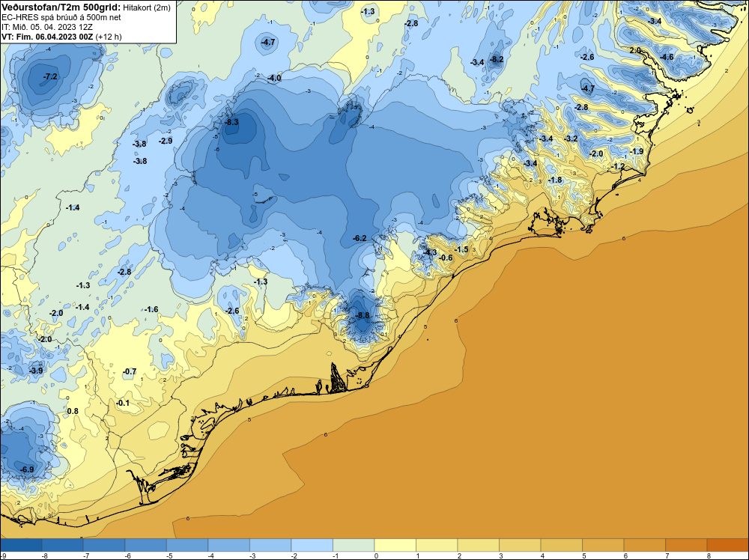Select the -0.7 temperature value
This screenshot has height=560, width=749.
[x=130, y=371]
